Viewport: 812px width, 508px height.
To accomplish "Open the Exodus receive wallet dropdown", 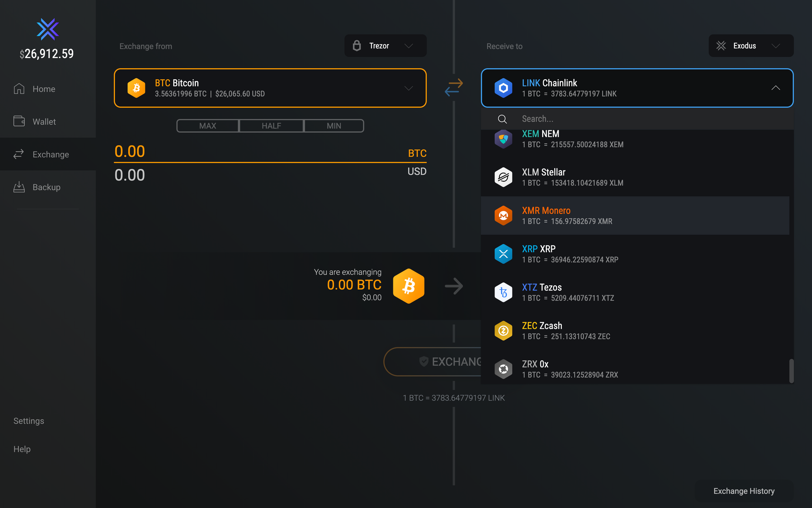I will click(751, 46).
